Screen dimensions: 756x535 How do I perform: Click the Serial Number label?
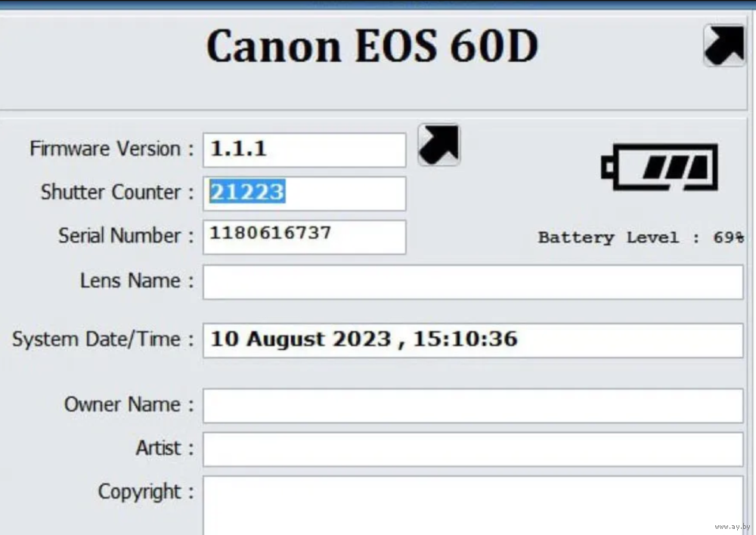126,236
